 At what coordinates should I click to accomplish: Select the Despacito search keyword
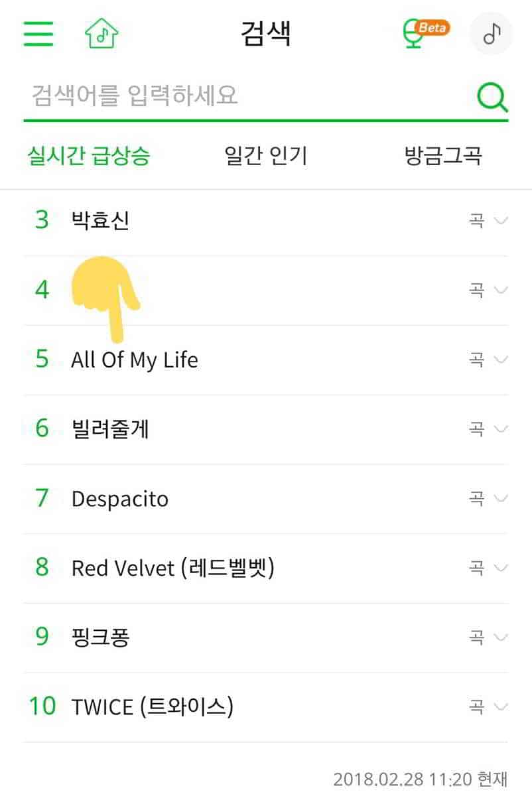120,498
